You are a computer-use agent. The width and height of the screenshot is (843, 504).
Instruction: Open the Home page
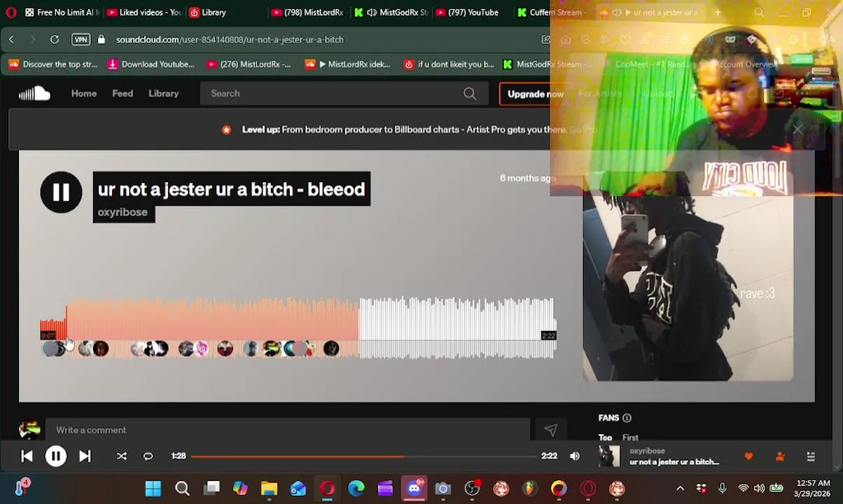[x=84, y=93]
